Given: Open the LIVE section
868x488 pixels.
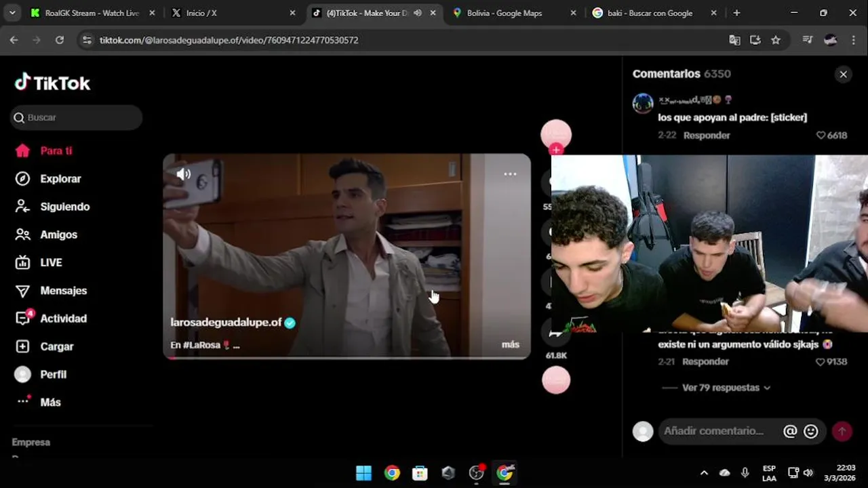Looking at the screenshot, I should [x=39, y=262].
